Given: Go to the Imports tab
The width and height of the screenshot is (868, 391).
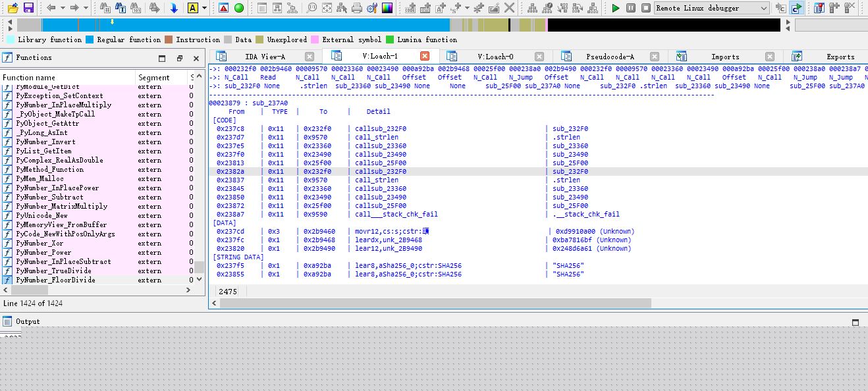Looking at the screenshot, I should point(725,57).
